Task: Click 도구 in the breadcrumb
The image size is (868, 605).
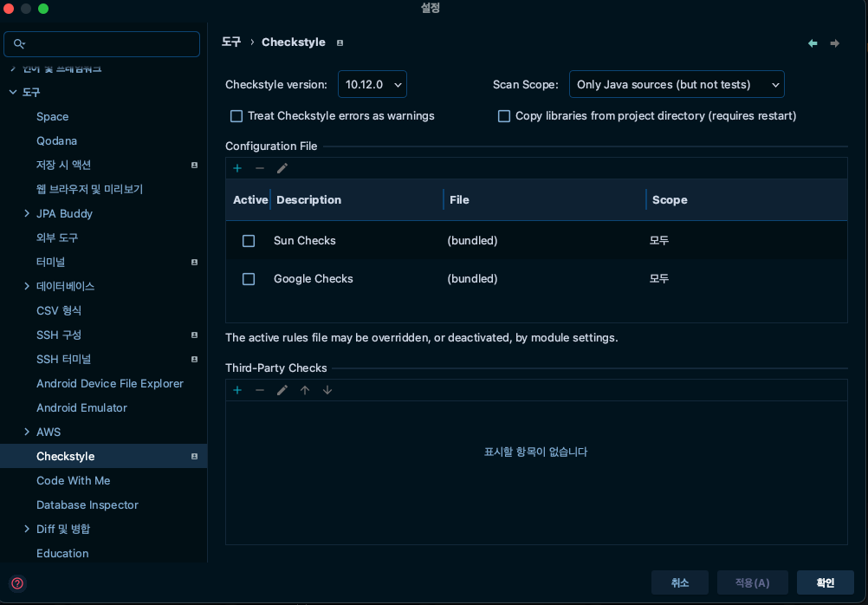Action: tap(231, 42)
